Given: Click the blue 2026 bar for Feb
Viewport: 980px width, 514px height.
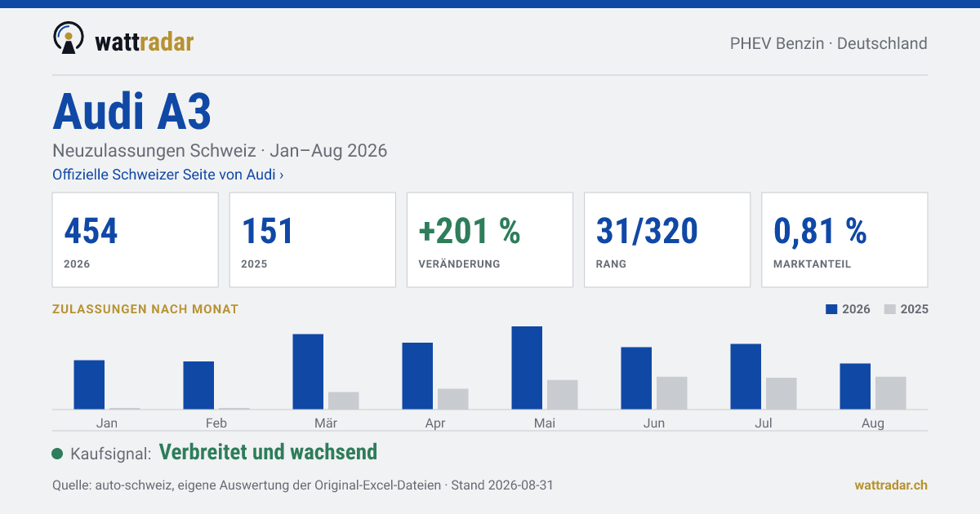Looking at the screenshot, I should [x=198, y=385].
